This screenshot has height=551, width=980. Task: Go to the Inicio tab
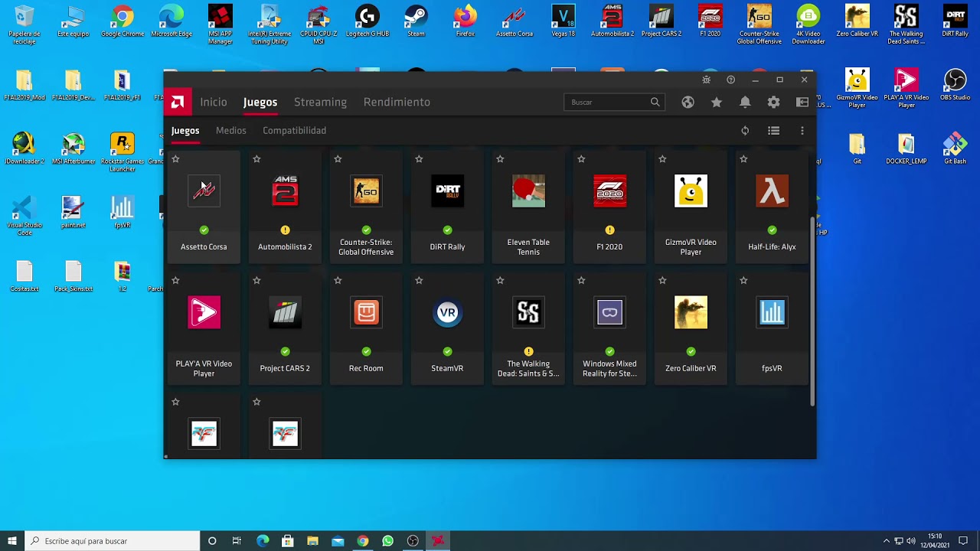pos(214,102)
